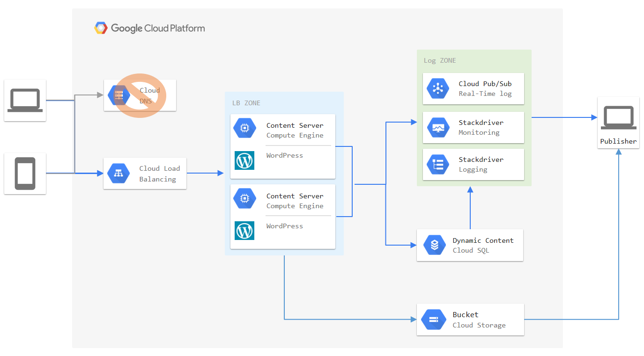This screenshot has width=644, height=356.
Task: Select the laptop client icon on left
Action: pyautogui.click(x=25, y=101)
